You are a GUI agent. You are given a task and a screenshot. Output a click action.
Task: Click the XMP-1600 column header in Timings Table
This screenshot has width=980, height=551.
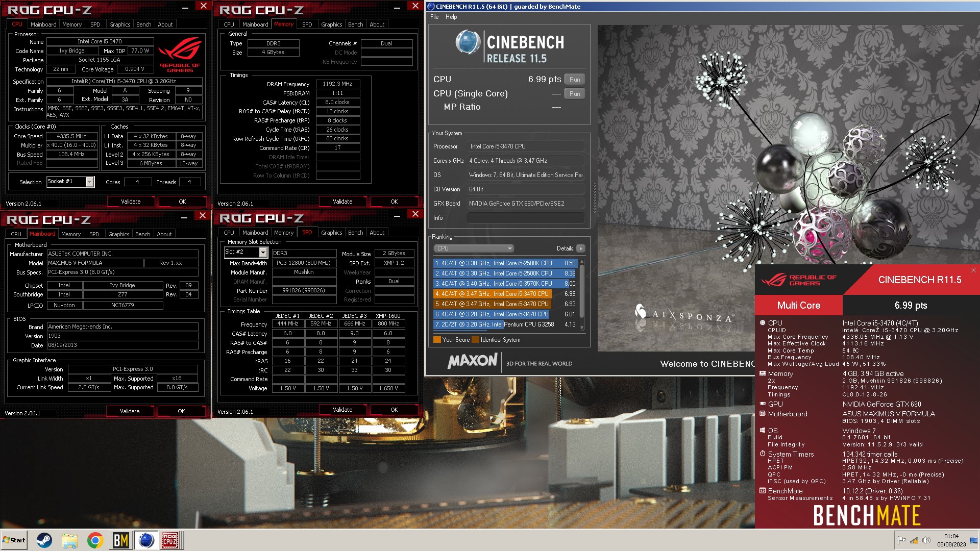pos(388,316)
